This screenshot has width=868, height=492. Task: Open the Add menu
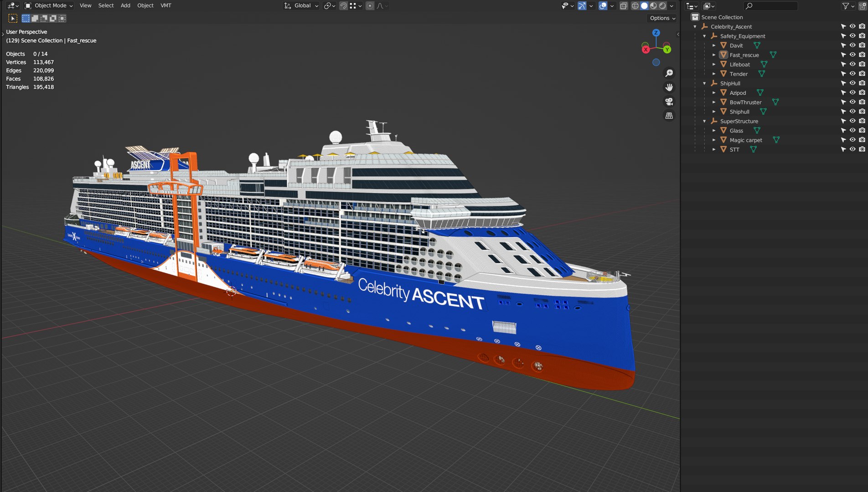(x=125, y=5)
